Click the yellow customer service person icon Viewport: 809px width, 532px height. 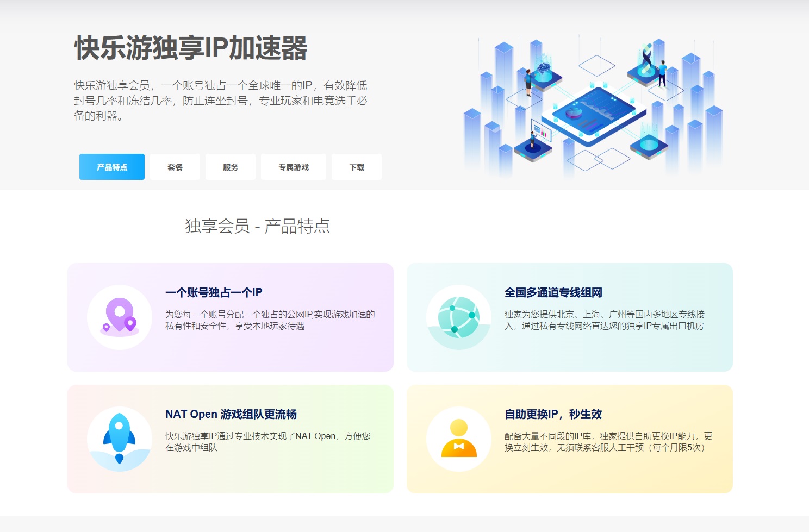459,439
